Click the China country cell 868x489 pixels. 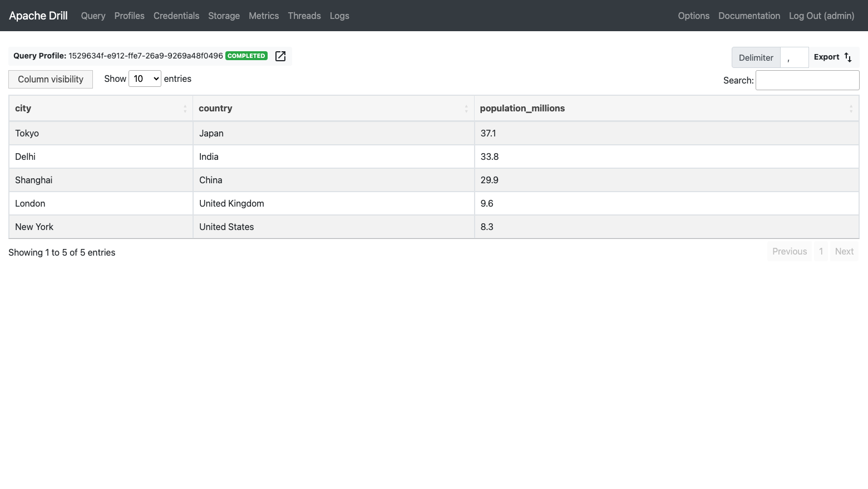[333, 180]
